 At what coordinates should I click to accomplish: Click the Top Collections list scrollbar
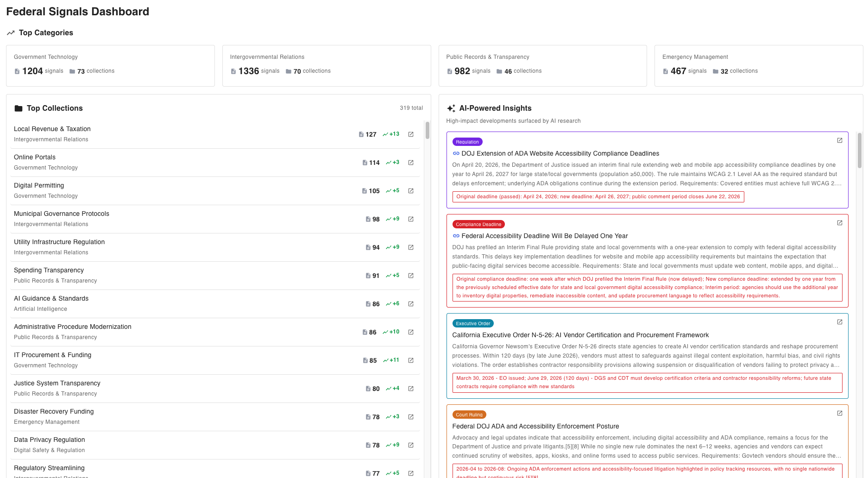(x=427, y=130)
